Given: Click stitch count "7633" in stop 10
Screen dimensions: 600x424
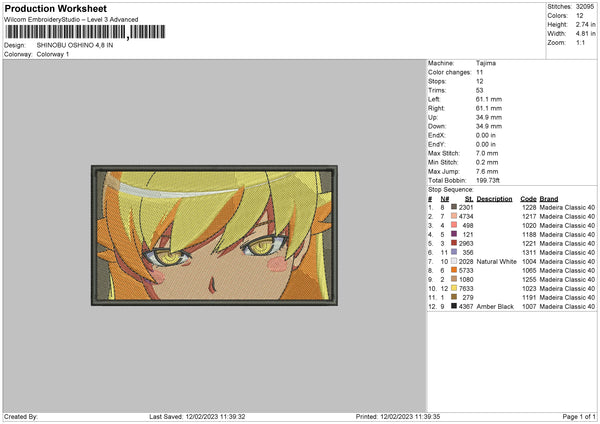Looking at the screenshot, I should [466, 289].
